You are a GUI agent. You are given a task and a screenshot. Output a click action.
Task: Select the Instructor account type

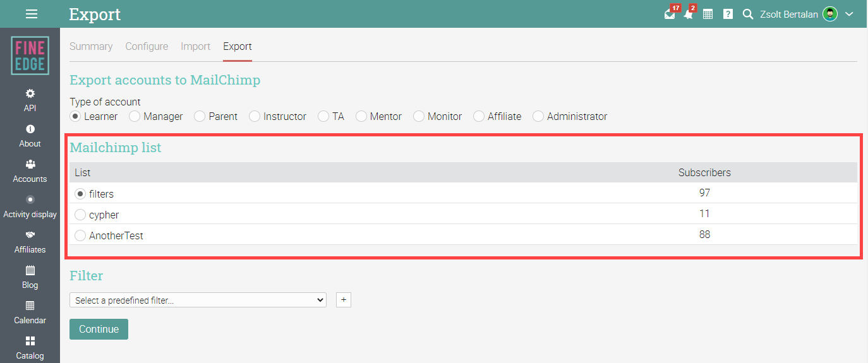[255, 116]
